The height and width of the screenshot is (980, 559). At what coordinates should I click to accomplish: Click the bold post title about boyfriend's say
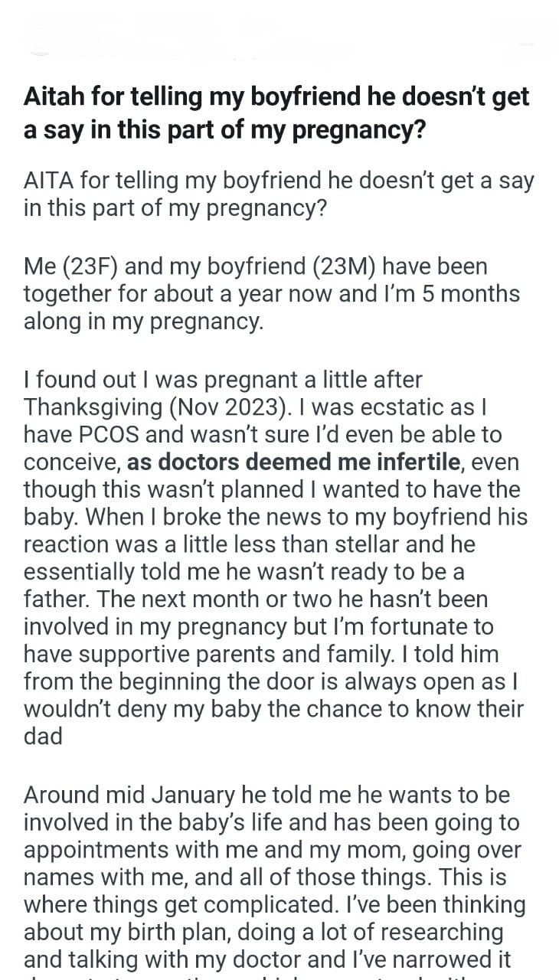coord(276,113)
